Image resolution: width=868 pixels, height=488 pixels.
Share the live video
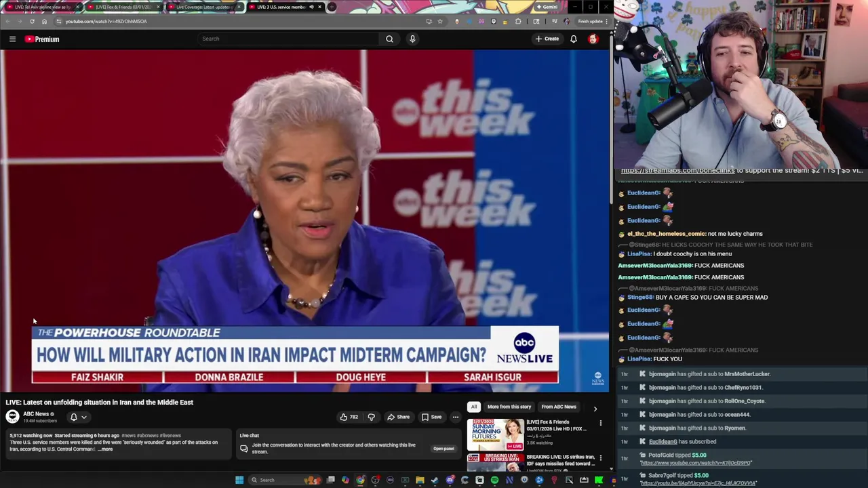[398, 417]
